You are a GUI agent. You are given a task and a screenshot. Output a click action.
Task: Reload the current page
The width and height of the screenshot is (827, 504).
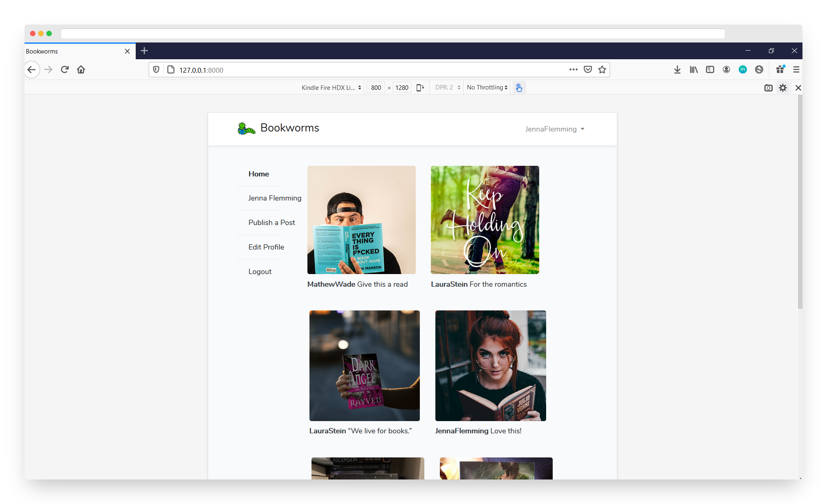click(65, 70)
